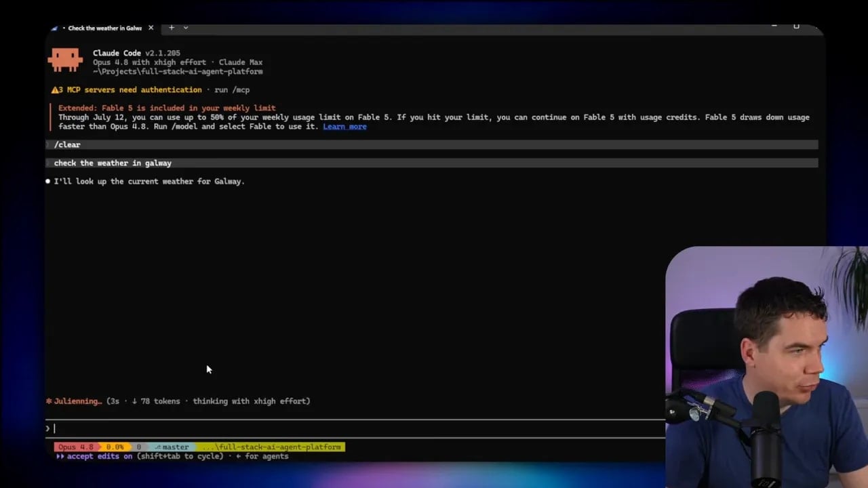Viewport: 868px width, 488px height.
Task: Click the terminal icon in the tab
Action: [x=54, y=28]
